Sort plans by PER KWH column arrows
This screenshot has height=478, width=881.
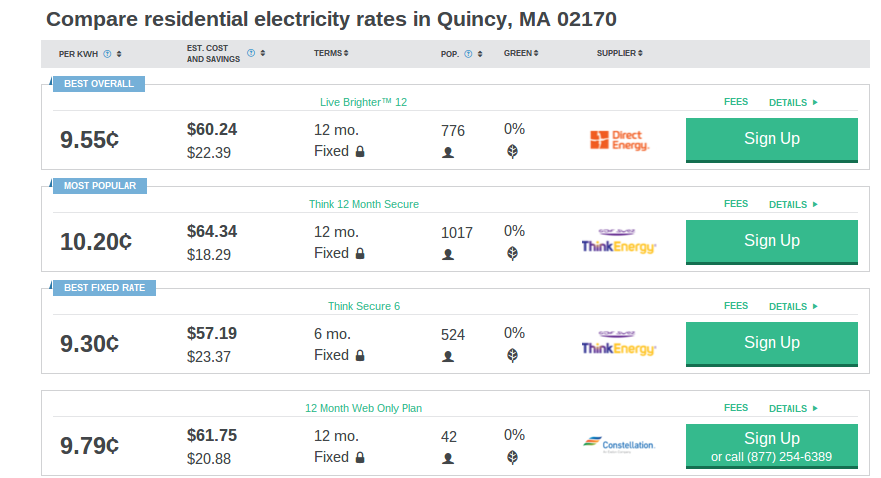(119, 54)
